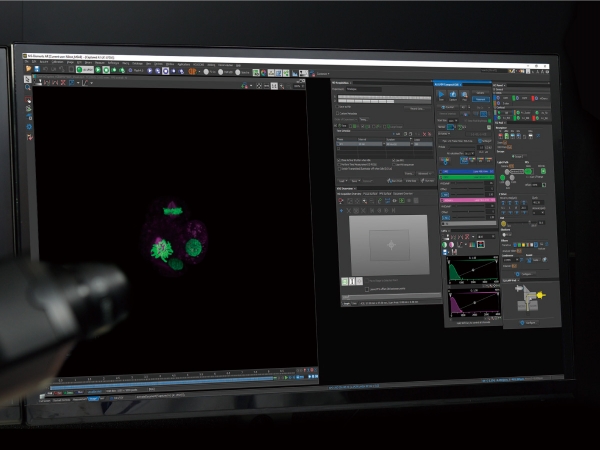Click the orange QP toolbar icon
This screenshot has height=450, width=600.
[x=192, y=72]
